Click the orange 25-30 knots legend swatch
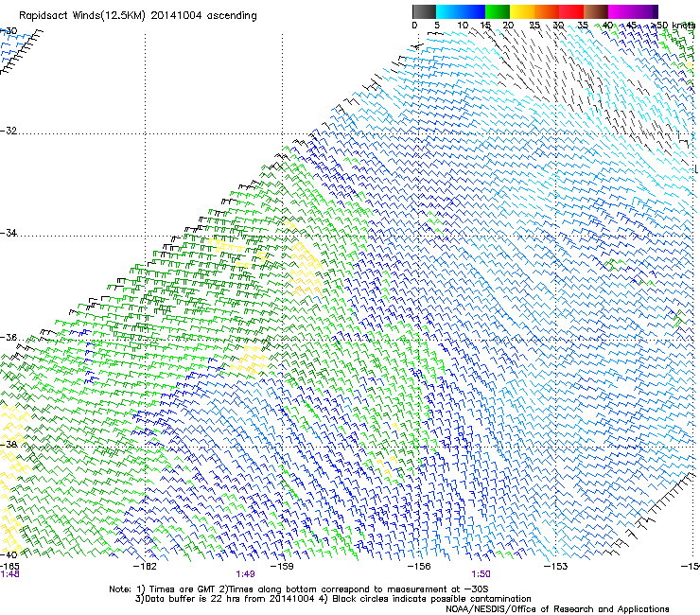 (x=547, y=11)
